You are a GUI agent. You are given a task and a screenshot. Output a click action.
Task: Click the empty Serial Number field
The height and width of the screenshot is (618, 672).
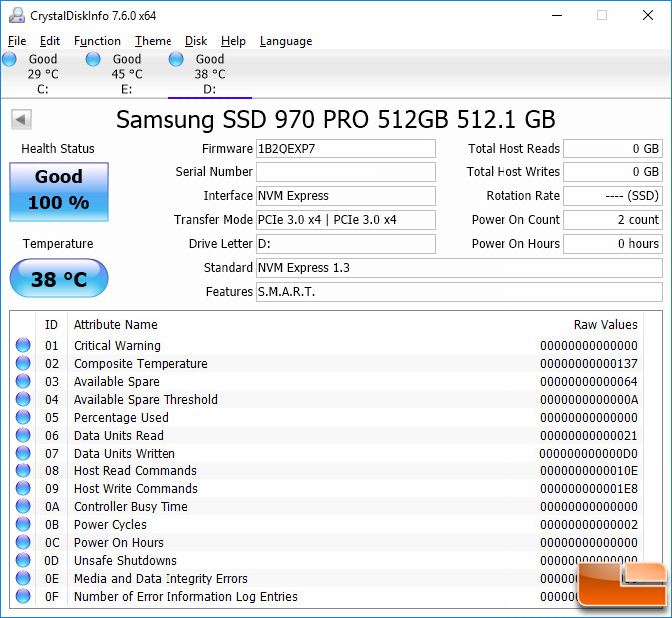(x=345, y=172)
